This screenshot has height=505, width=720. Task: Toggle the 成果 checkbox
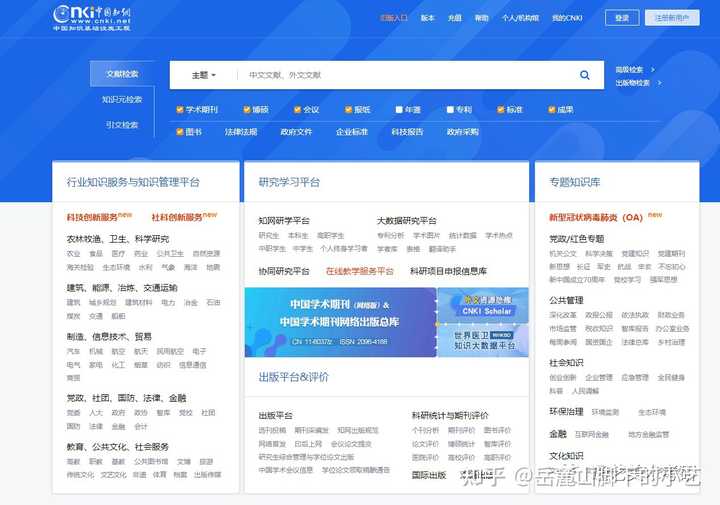point(552,110)
